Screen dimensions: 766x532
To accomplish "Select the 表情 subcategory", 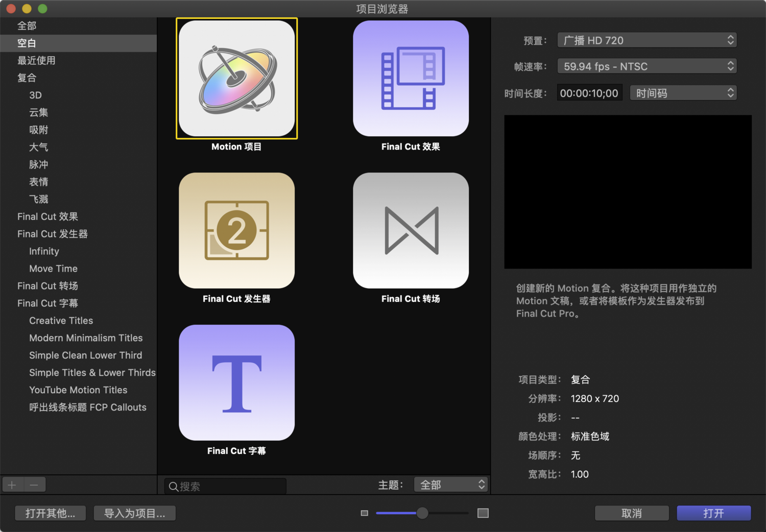I will [78, 182].
